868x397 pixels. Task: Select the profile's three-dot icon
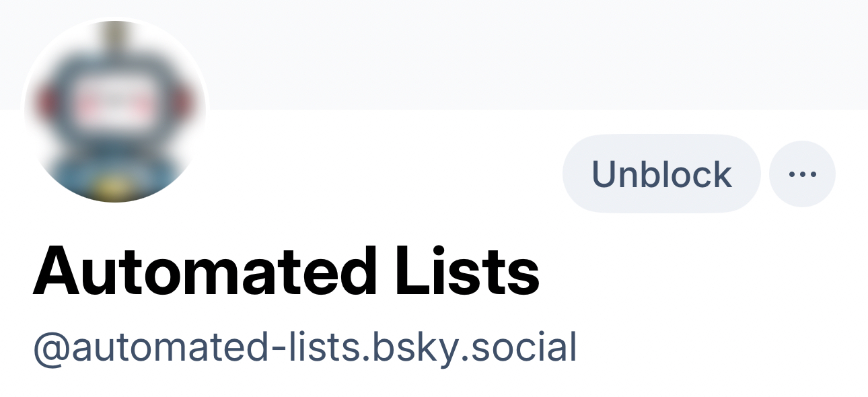[802, 174]
